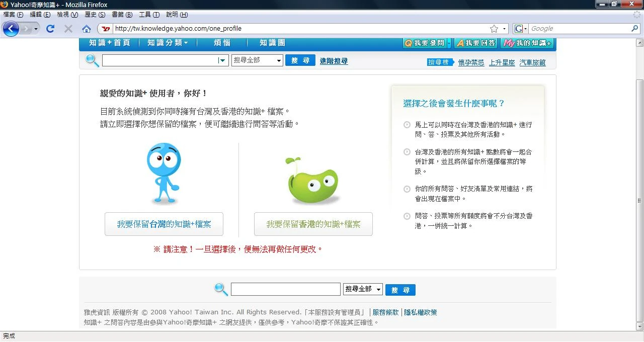
Task: Open 我的知識+ button
Action: pyautogui.click(x=527, y=43)
